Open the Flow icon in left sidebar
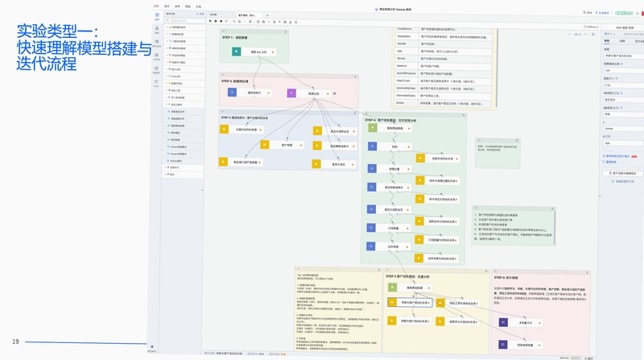 point(156,83)
